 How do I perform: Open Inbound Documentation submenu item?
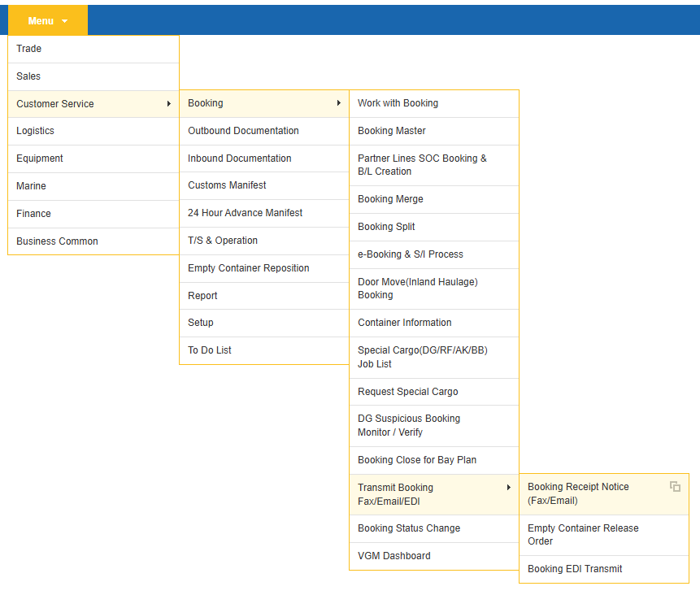264,159
